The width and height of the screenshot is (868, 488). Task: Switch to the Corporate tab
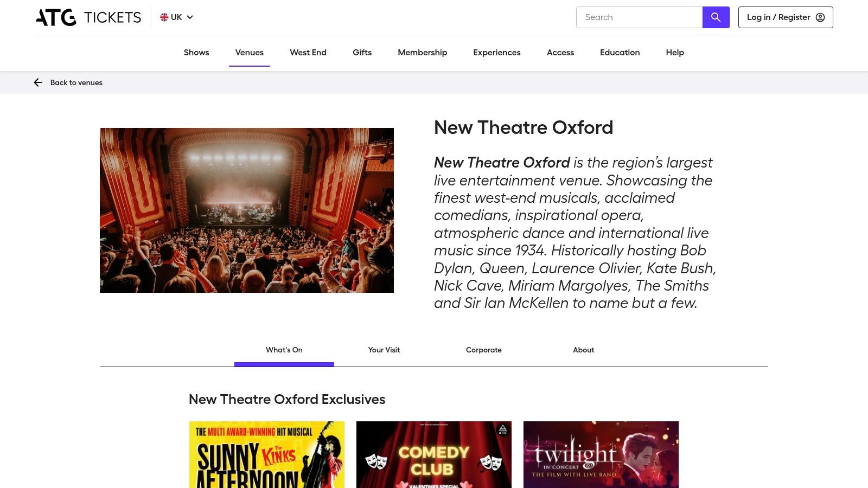point(483,350)
